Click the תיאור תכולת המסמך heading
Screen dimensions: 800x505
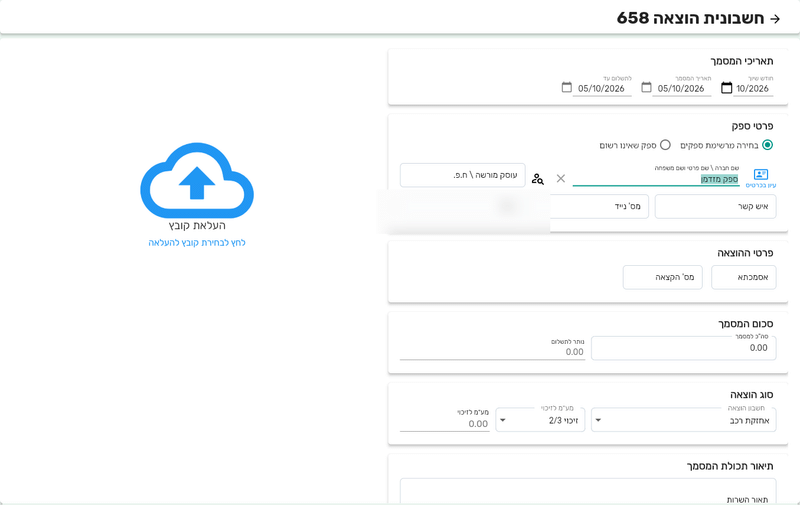(730, 466)
